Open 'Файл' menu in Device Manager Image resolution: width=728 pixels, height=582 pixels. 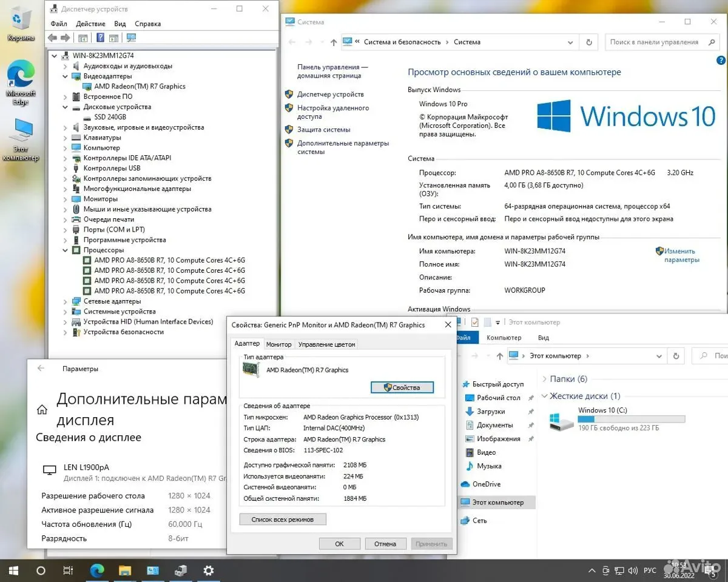point(59,24)
